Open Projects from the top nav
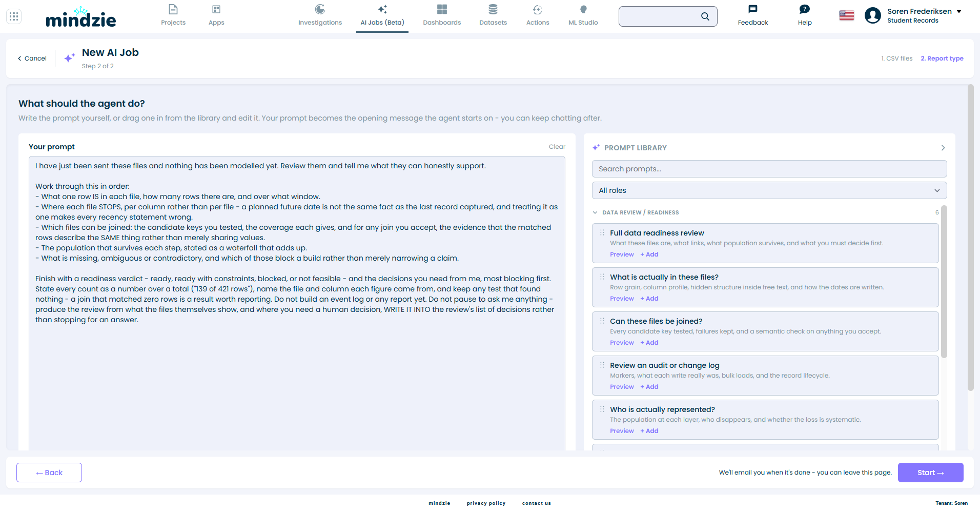Viewport: 980px width, 511px height. 173,15
